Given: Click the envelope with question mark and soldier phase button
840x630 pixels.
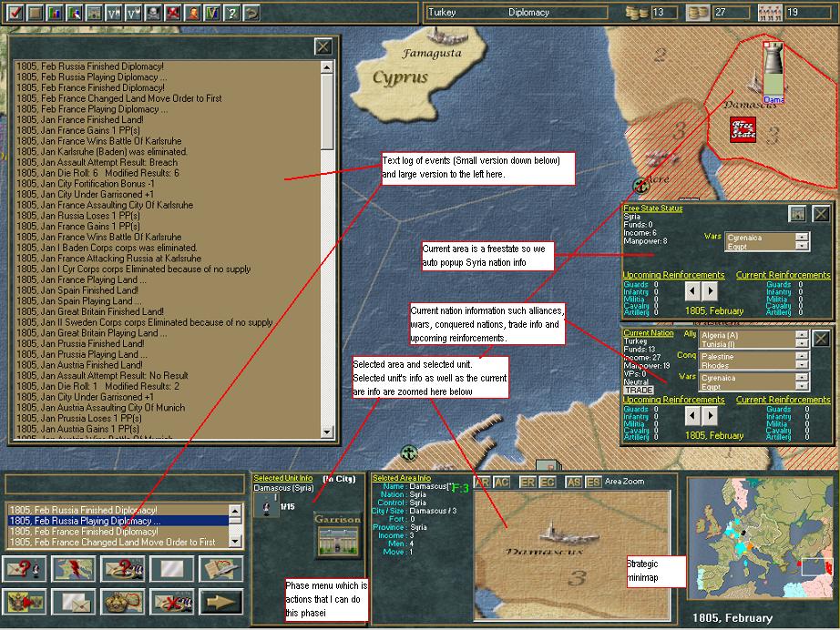Looking at the screenshot, I should [24, 569].
